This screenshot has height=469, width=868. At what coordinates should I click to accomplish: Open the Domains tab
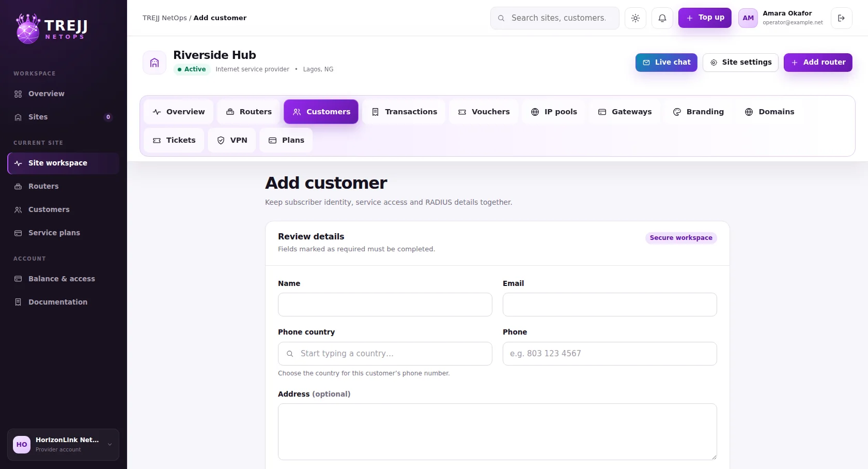tap(769, 112)
